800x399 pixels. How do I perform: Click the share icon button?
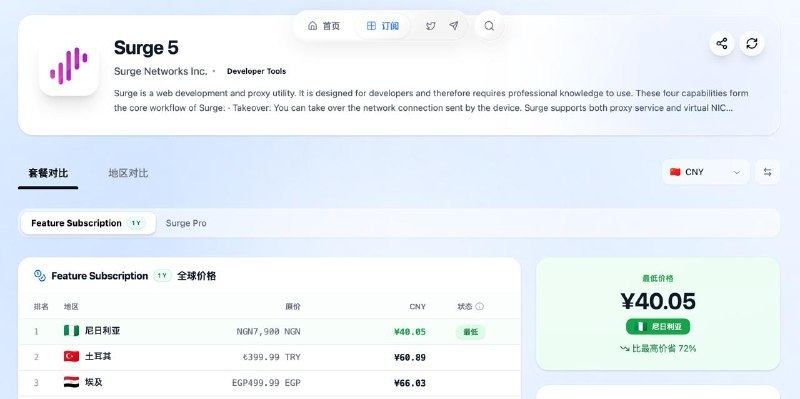(x=721, y=43)
